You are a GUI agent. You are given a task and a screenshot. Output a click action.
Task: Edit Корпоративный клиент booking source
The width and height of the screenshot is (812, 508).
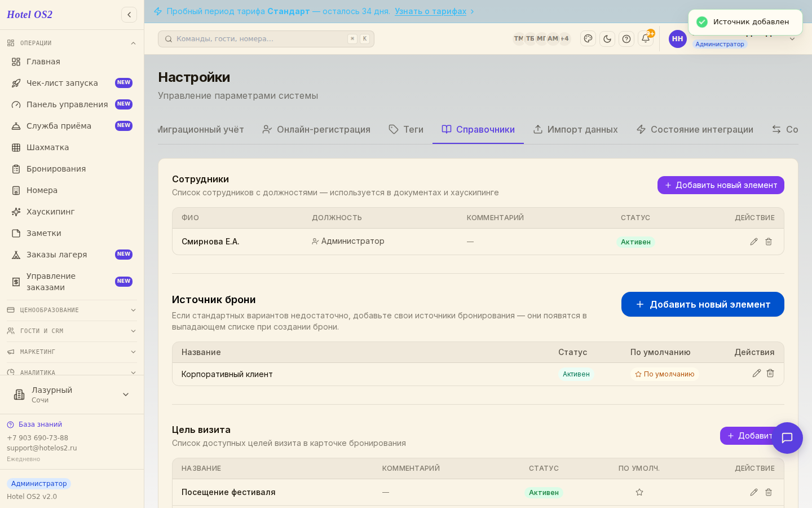[x=757, y=373]
